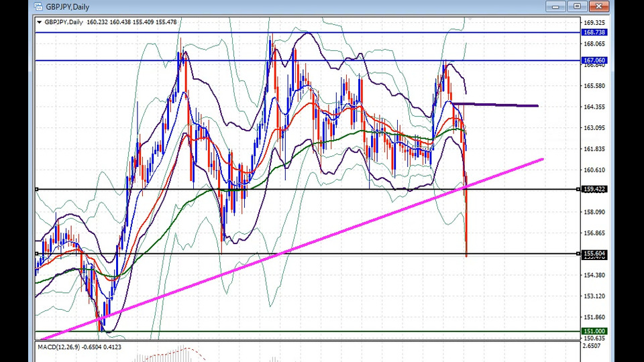The width and height of the screenshot is (644, 362).
Task: Grab left handle of the 159.422 line
Action: coord(36,189)
